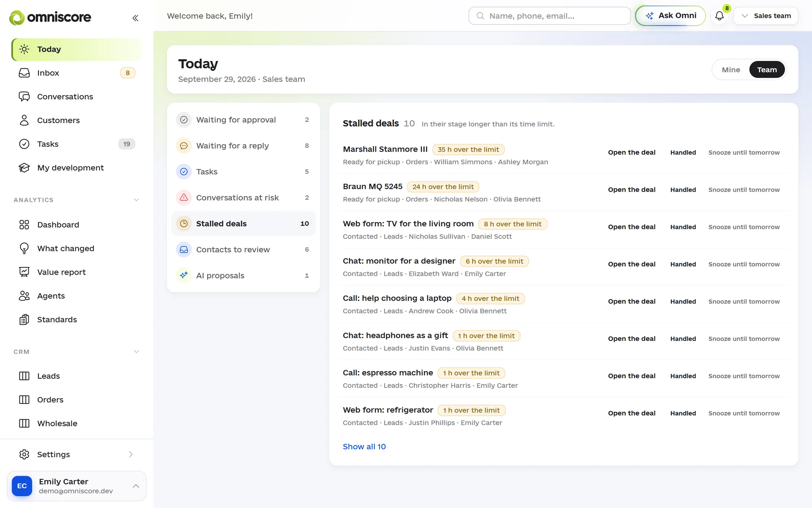The image size is (812, 508).
Task: Open the sidebar Tasks item with badge 19
Action: click(77, 144)
